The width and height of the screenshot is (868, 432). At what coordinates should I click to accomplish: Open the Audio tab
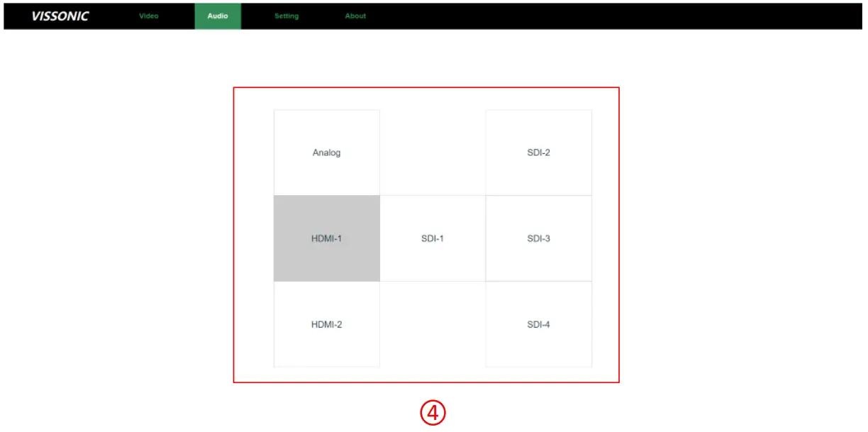(x=218, y=16)
